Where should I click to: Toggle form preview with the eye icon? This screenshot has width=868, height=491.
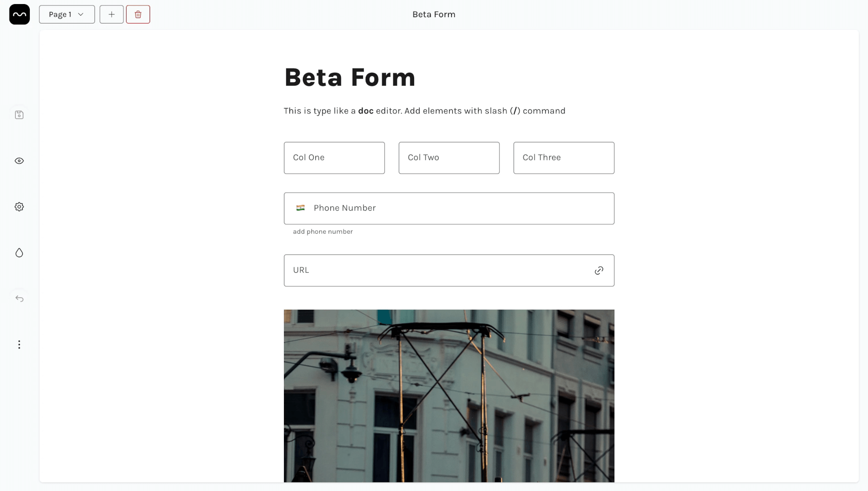tap(19, 161)
